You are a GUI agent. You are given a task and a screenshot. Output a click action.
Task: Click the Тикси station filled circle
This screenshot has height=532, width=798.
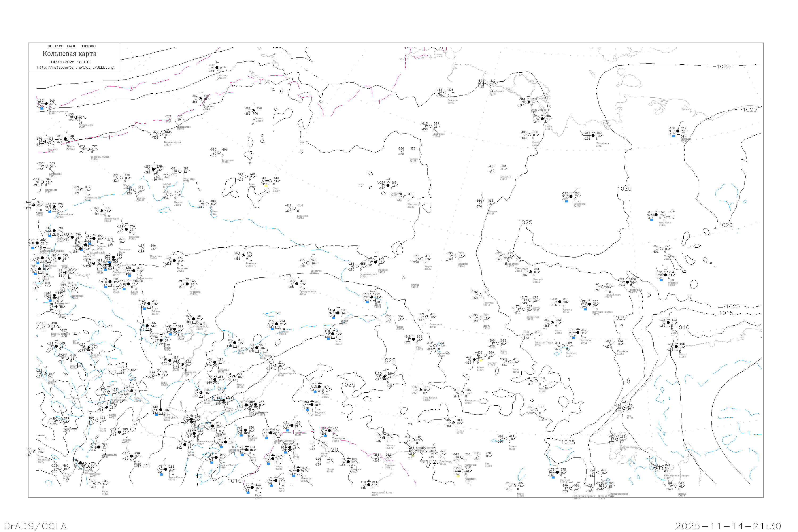click(x=542, y=119)
